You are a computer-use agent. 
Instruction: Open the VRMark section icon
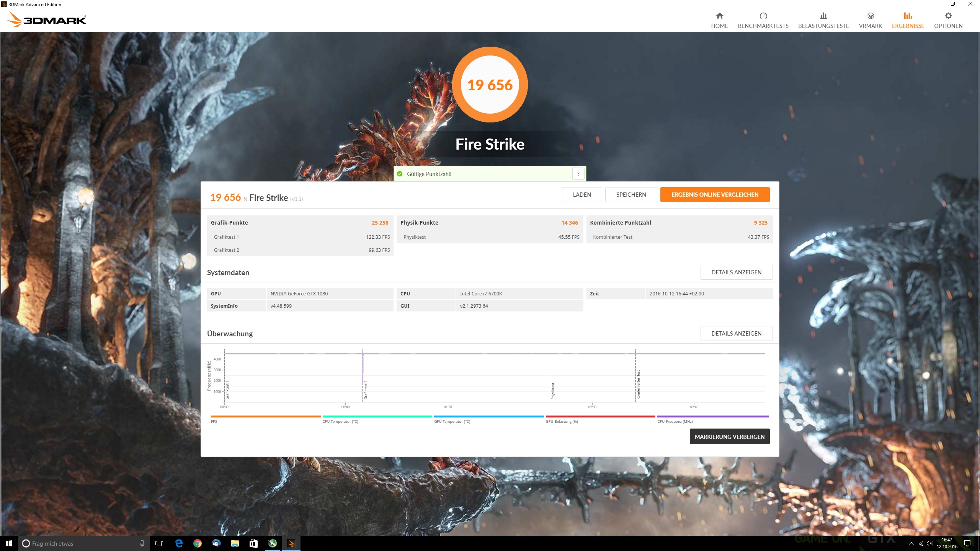(870, 16)
